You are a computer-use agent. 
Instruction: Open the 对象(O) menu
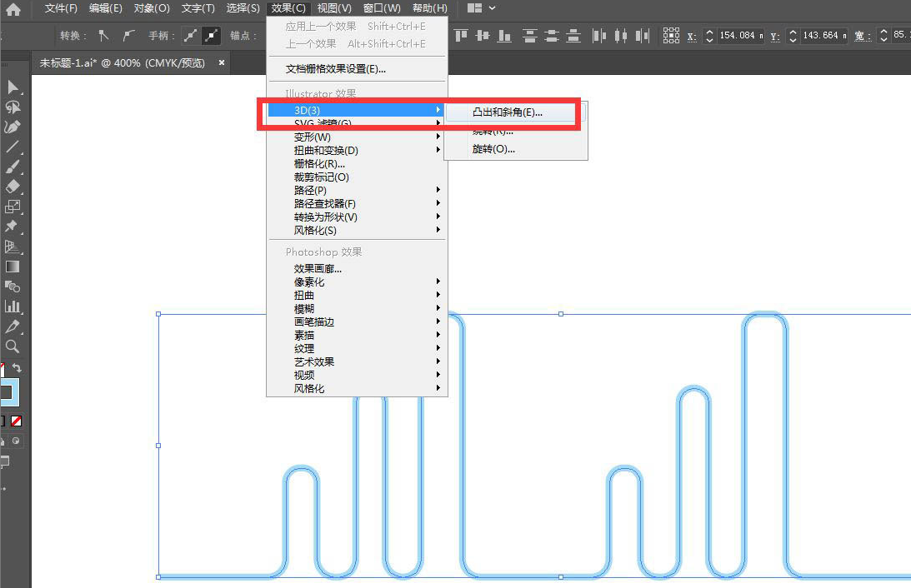click(152, 8)
